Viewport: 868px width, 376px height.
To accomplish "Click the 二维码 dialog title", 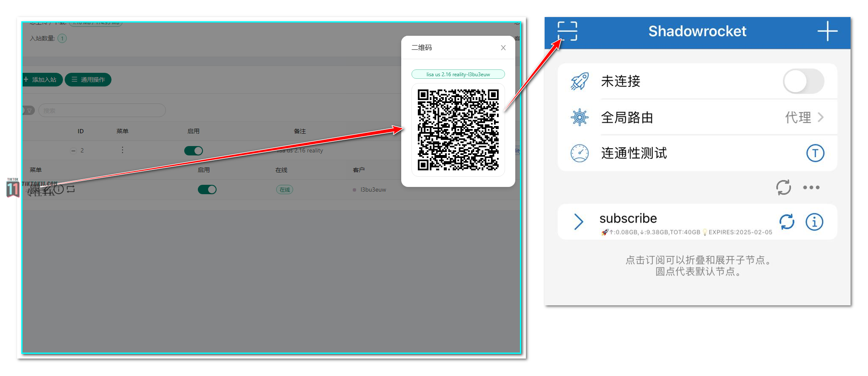I will (422, 48).
